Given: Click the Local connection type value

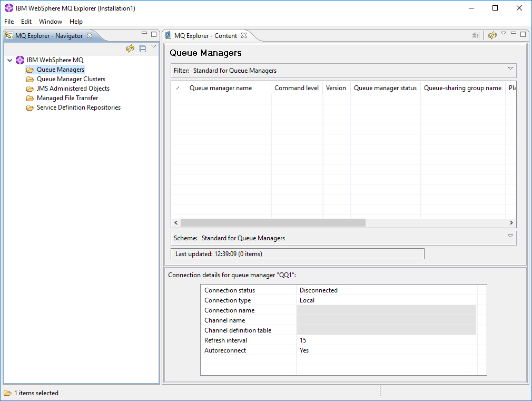Looking at the screenshot, I should [x=307, y=300].
